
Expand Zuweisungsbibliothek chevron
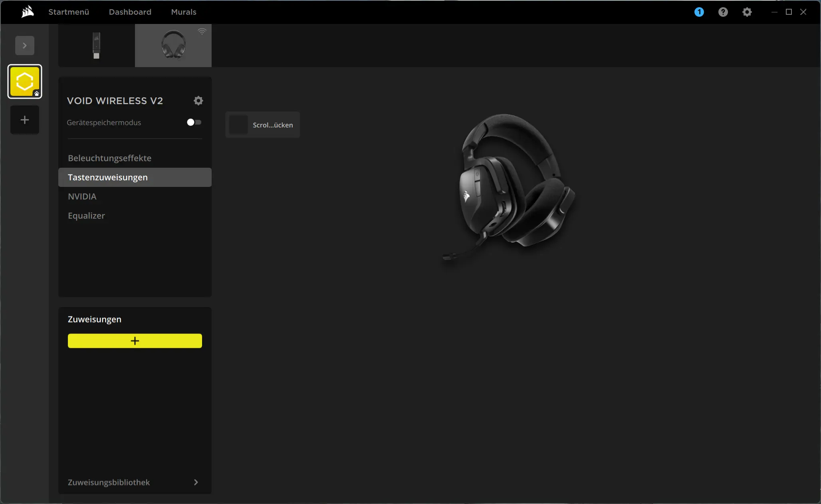(196, 482)
